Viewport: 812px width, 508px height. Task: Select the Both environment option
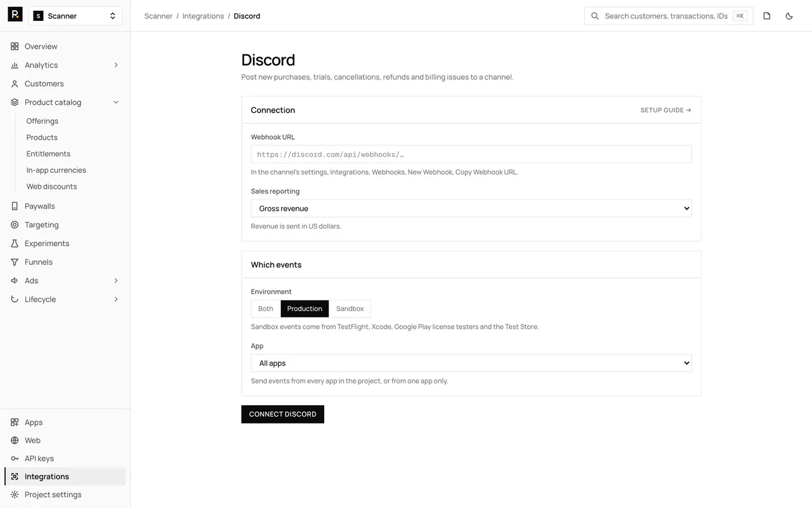click(x=266, y=309)
